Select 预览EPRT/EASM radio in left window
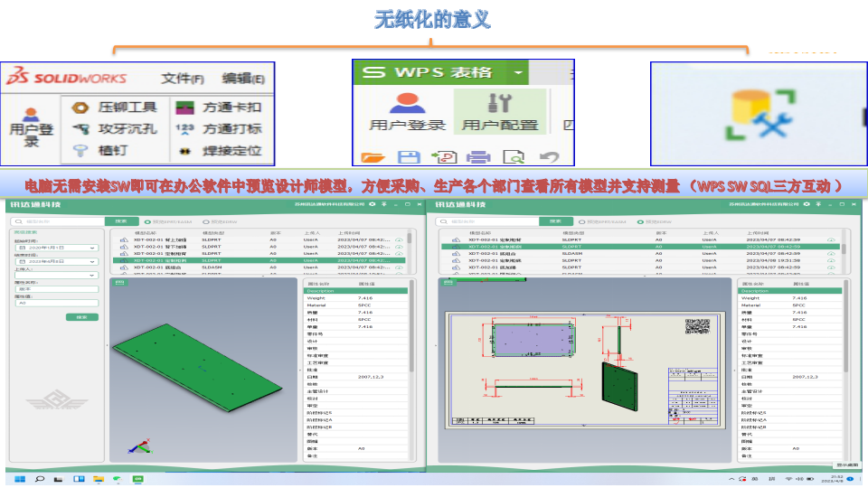The height and width of the screenshot is (488, 868). (147, 221)
